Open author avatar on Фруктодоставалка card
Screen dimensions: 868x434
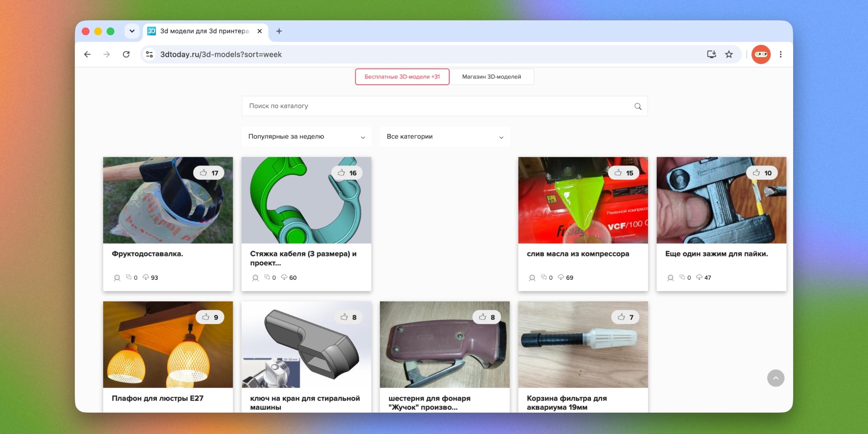coord(117,278)
